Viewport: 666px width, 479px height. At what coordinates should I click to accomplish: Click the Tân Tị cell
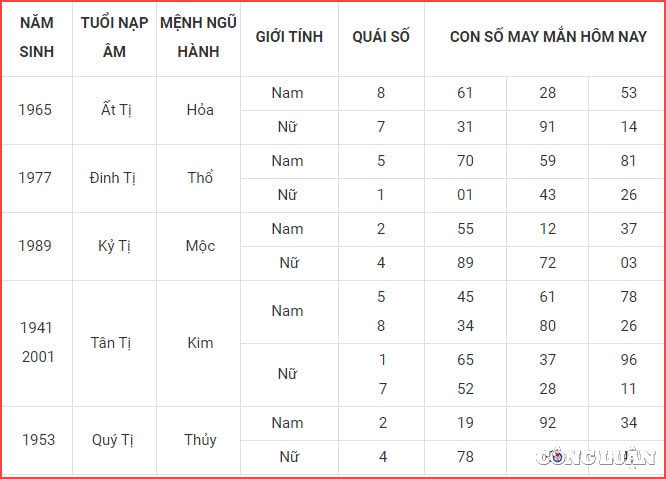pos(111,343)
